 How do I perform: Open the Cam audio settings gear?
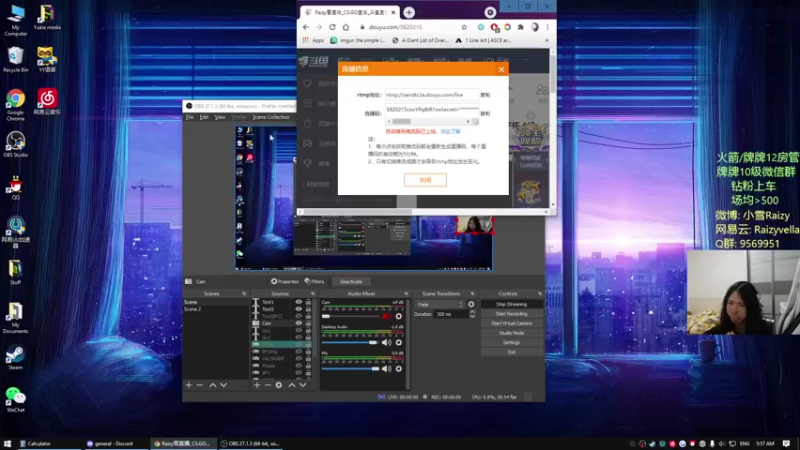click(398, 316)
